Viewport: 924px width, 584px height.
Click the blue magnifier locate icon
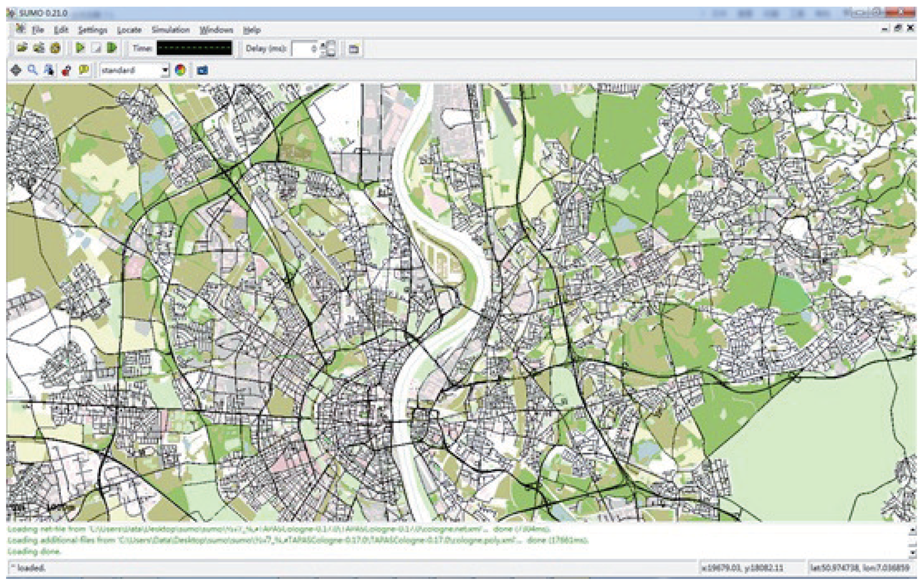pos(33,70)
